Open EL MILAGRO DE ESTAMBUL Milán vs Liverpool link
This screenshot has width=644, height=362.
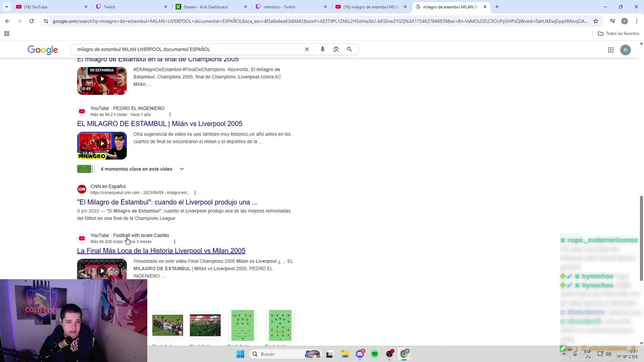(x=159, y=124)
